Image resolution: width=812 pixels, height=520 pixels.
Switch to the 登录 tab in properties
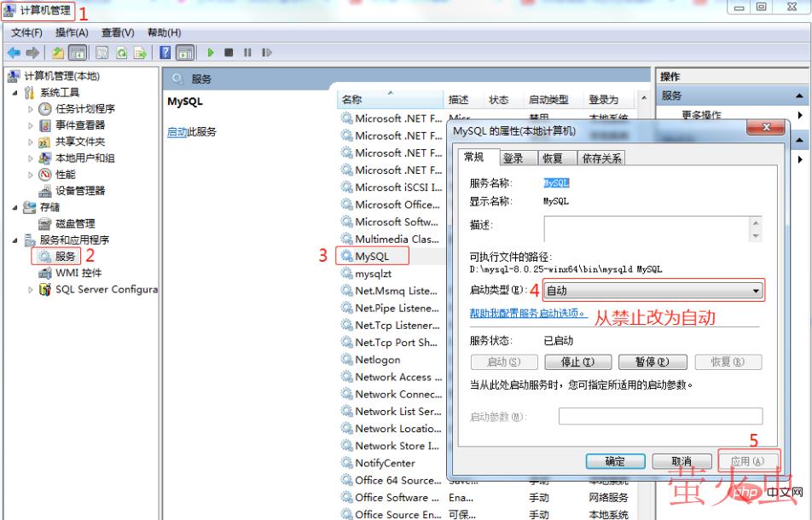coord(513,159)
